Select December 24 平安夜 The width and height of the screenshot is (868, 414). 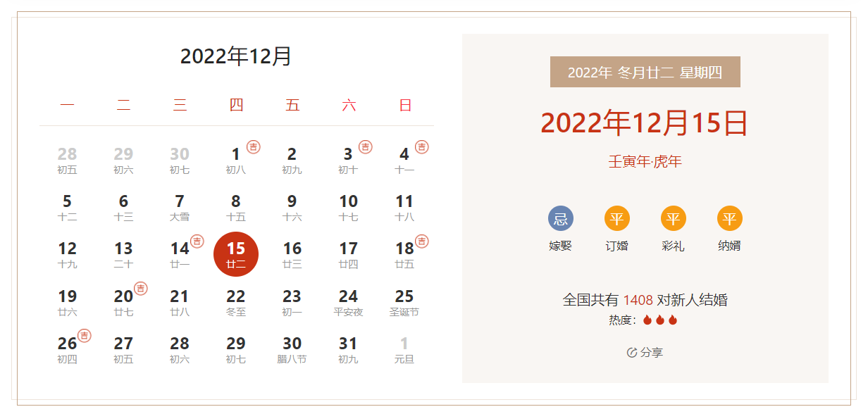coord(349,303)
